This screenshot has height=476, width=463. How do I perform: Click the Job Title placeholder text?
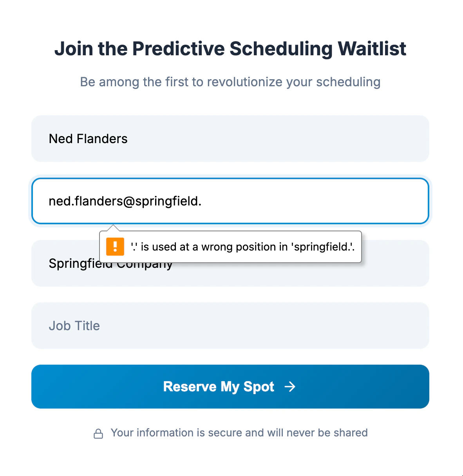[74, 325]
